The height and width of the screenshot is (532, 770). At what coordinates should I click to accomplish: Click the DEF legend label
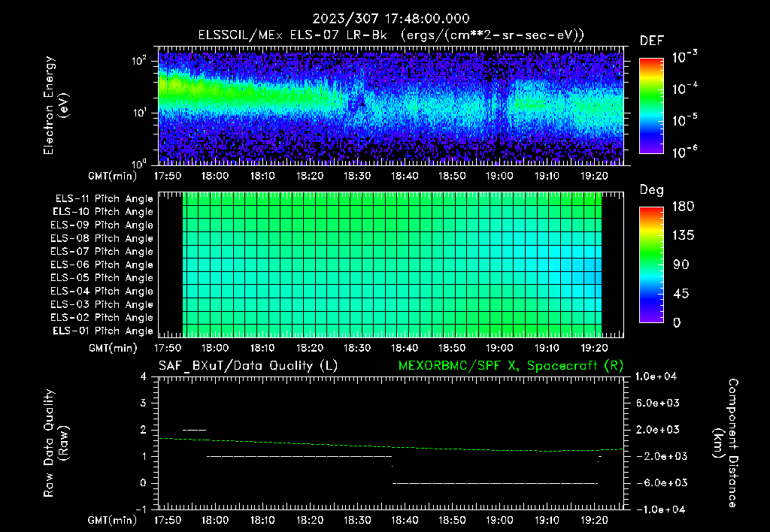[x=652, y=41]
